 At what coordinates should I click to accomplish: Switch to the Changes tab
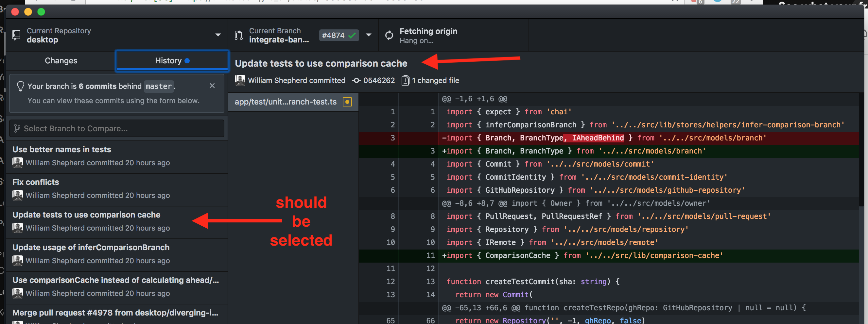tap(61, 60)
